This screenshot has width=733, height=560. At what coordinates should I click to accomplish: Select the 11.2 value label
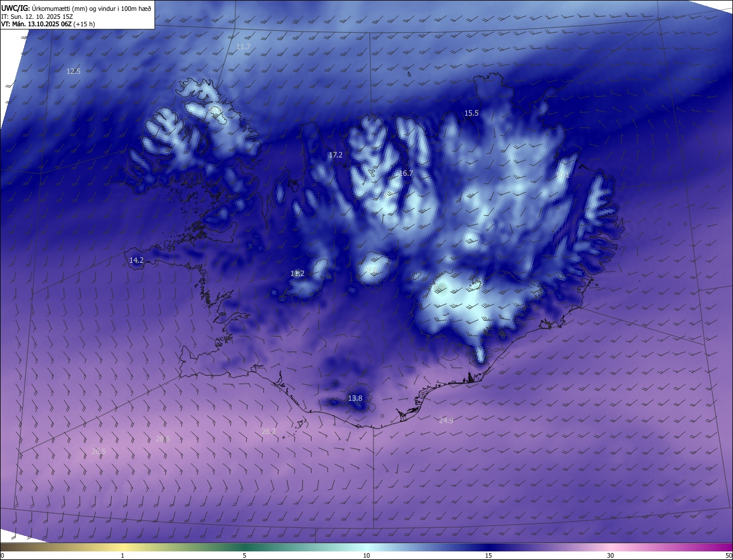pyautogui.click(x=297, y=274)
